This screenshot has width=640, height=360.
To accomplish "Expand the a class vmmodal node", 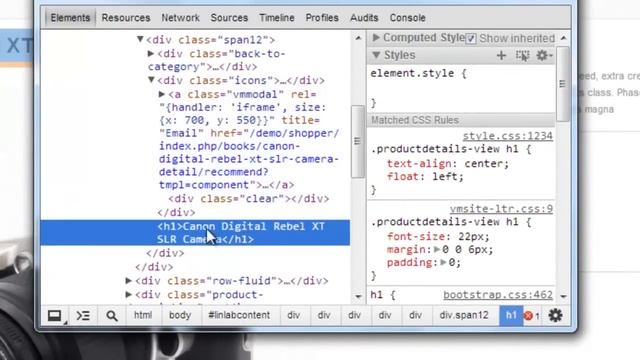I will tap(162, 94).
